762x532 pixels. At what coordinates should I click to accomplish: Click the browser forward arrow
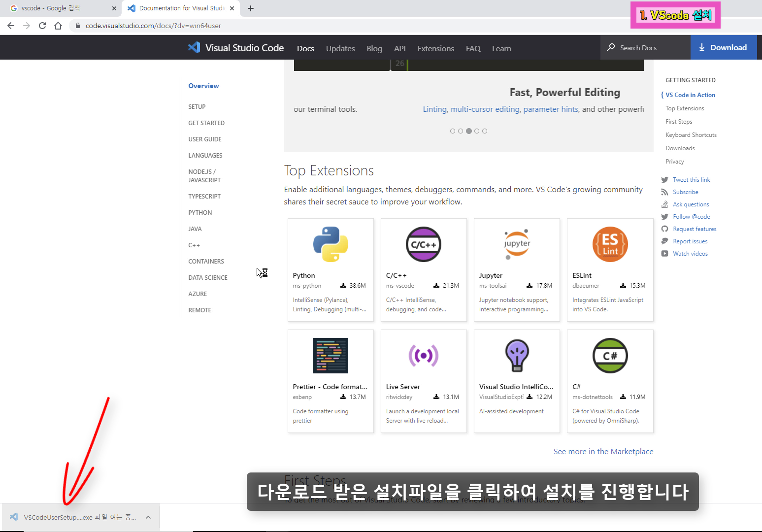tap(27, 26)
